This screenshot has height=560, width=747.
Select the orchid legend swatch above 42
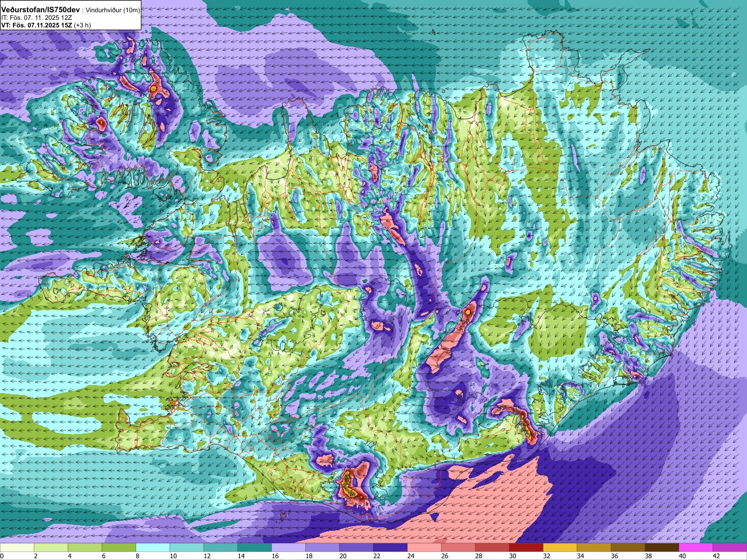[x=729, y=548]
